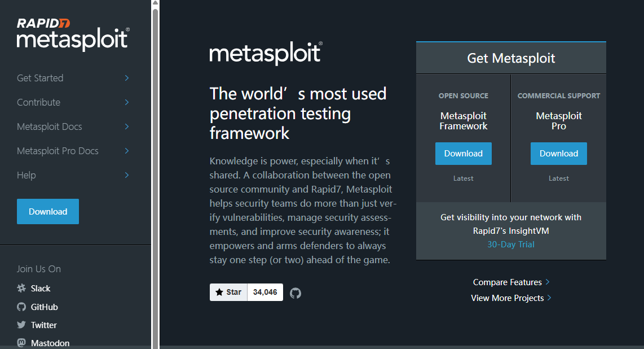Click Latest under Metasploit Pro
This screenshot has width=644, height=349.
(559, 178)
